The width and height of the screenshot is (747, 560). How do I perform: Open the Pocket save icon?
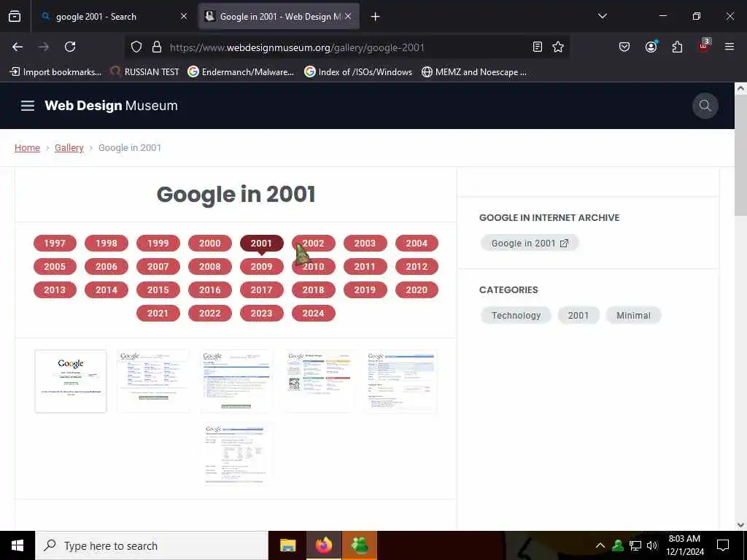pos(624,47)
